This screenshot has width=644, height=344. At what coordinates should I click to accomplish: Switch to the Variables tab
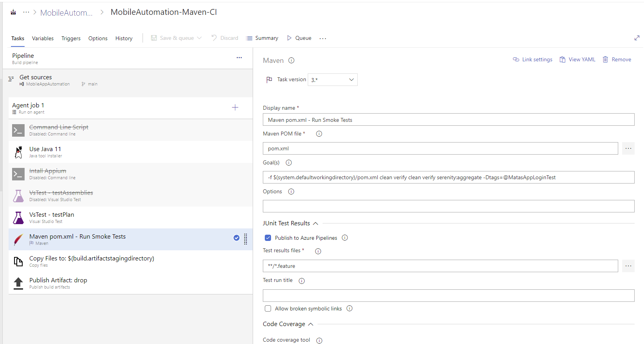[x=43, y=38]
